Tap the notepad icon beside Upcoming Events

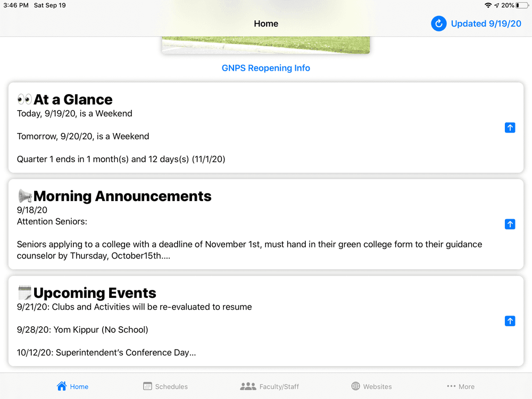(x=24, y=293)
